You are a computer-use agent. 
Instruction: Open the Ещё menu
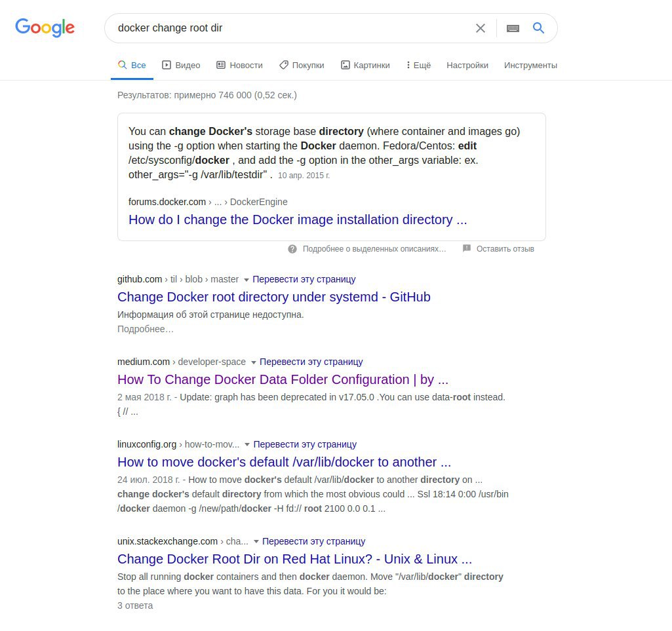tap(418, 65)
